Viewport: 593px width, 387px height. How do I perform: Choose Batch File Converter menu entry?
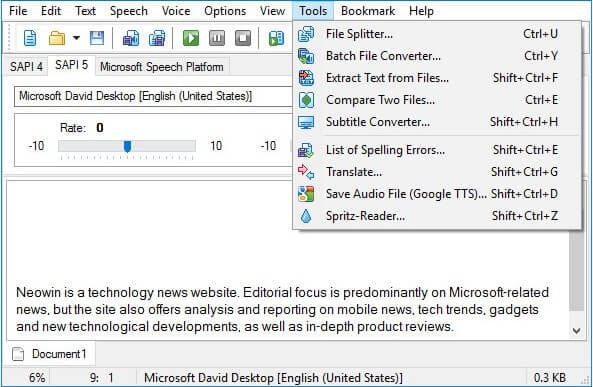(x=437, y=56)
